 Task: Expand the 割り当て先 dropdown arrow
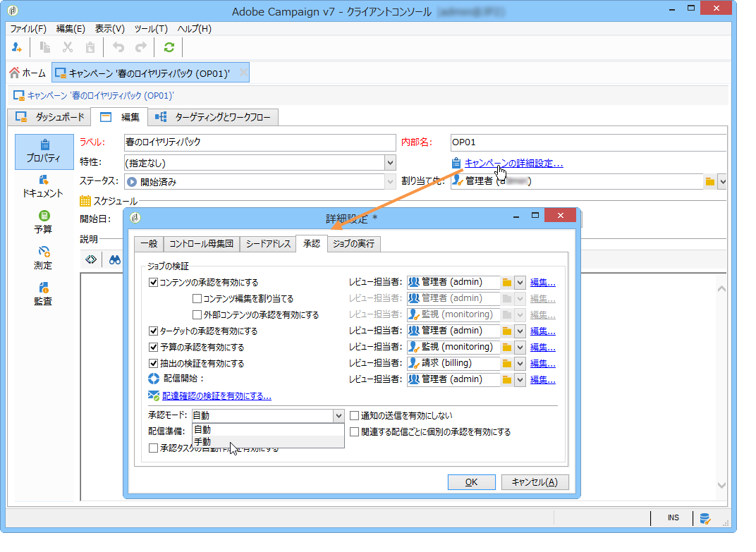click(x=721, y=182)
